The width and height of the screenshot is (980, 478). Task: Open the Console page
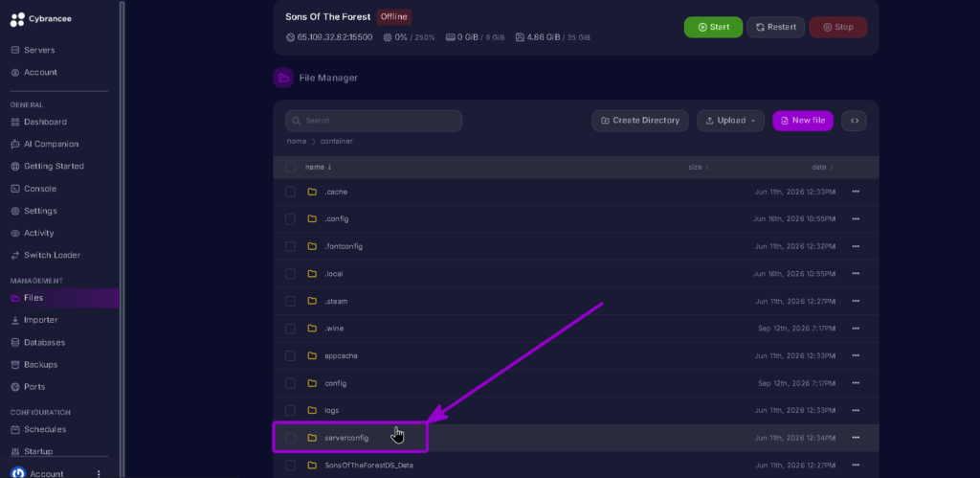[x=40, y=189]
